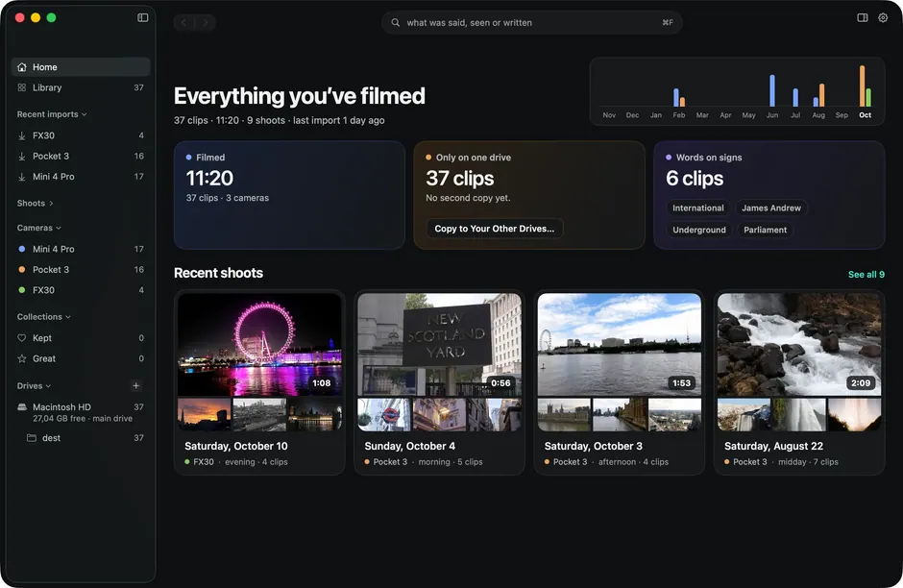Open Saturday, August 22 waterfall thumbnail

tap(798, 344)
